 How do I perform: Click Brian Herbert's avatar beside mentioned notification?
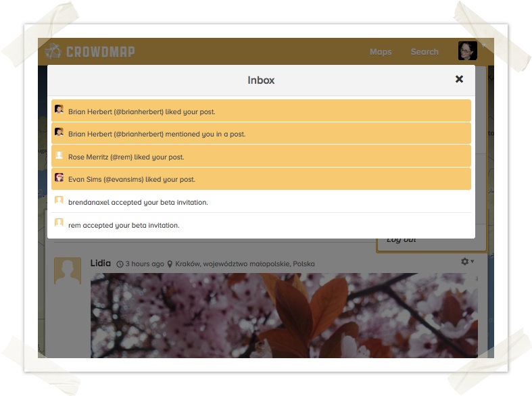(x=59, y=132)
